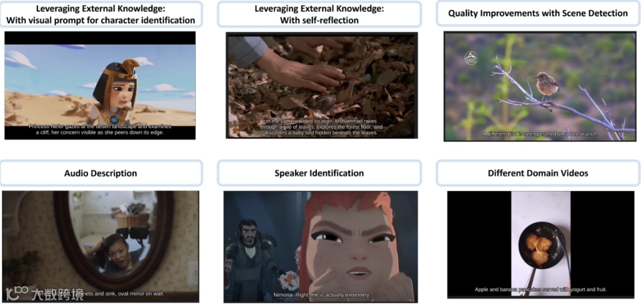Click the 'Audio Description' label
Image resolution: width=644 pixels, height=306 pixels.
[x=100, y=173]
